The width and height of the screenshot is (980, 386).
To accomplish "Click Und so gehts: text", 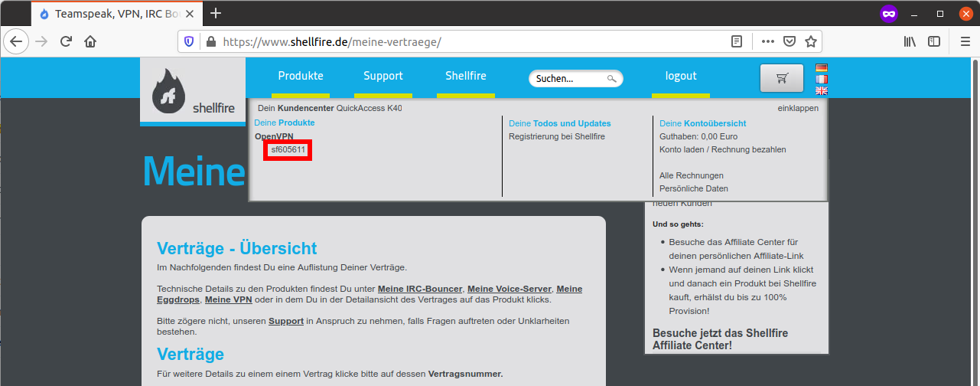I will coord(678,224).
